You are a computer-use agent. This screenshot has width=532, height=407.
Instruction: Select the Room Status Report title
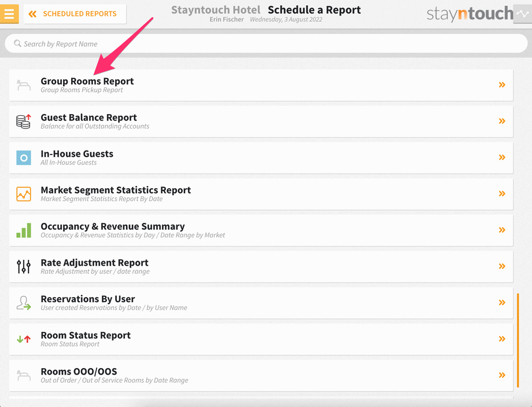pos(86,335)
